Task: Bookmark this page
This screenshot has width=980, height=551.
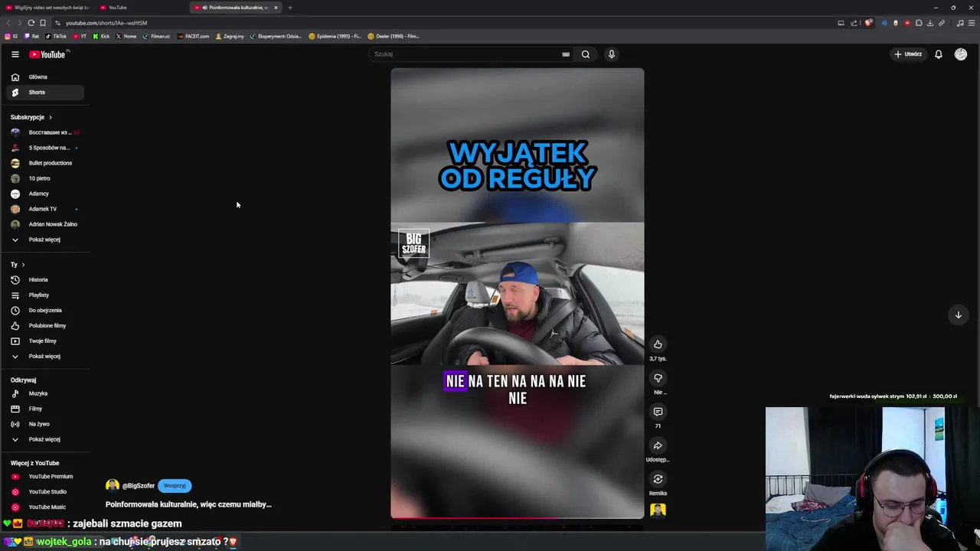Action: click(x=43, y=23)
